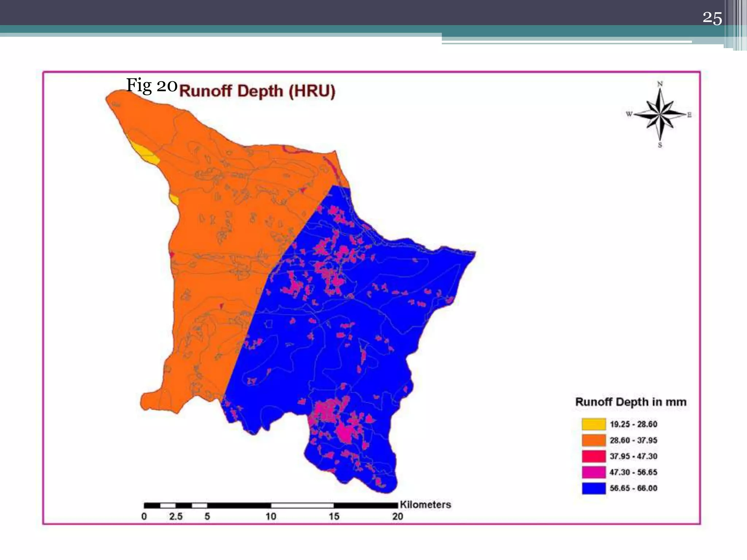Click the Runoff Depth (HRU) map title
This screenshot has height=560, width=747.
pos(257,91)
